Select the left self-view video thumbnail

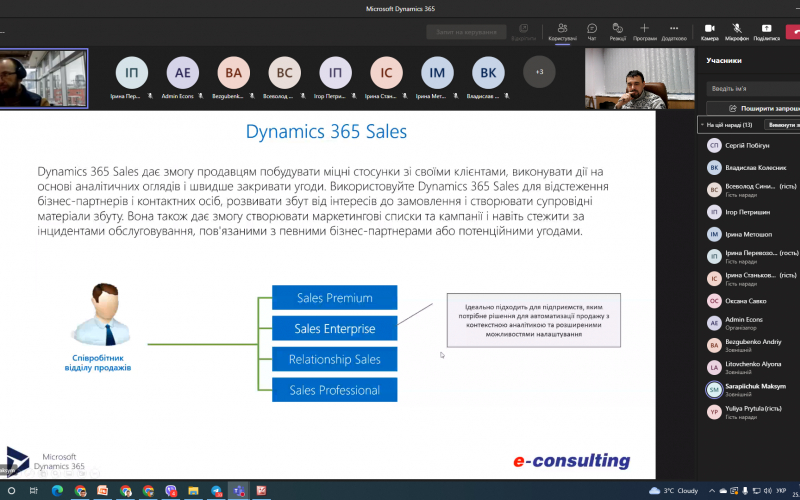[44, 79]
